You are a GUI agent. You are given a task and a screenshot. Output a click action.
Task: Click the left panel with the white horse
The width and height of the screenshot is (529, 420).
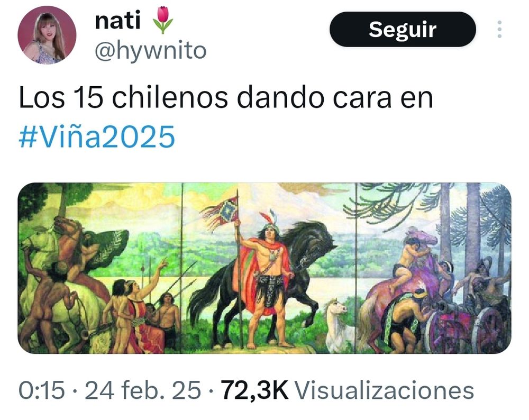pos(100,268)
